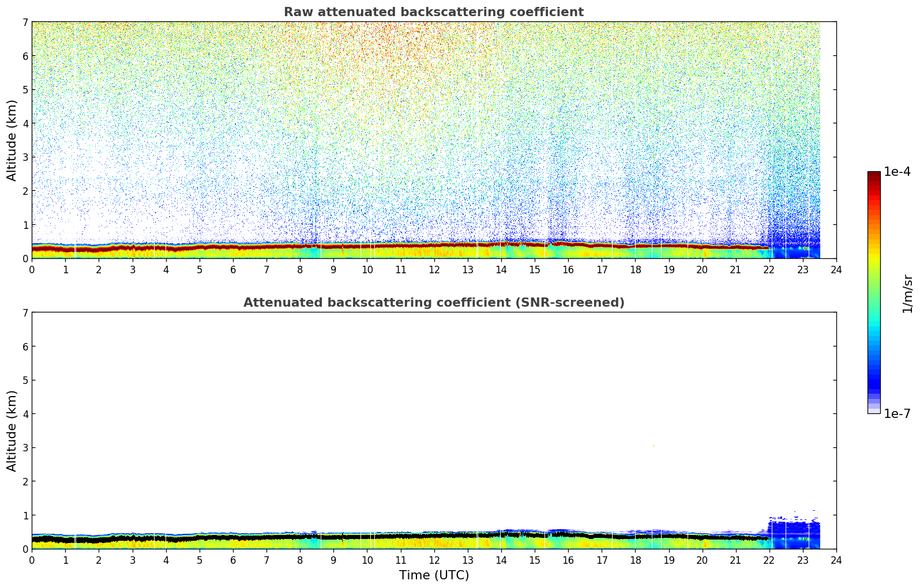Screen dimensions: 920x588
Task: Click altitude tick "5" on the SNR-screened plot
Action: pyautogui.click(x=25, y=380)
